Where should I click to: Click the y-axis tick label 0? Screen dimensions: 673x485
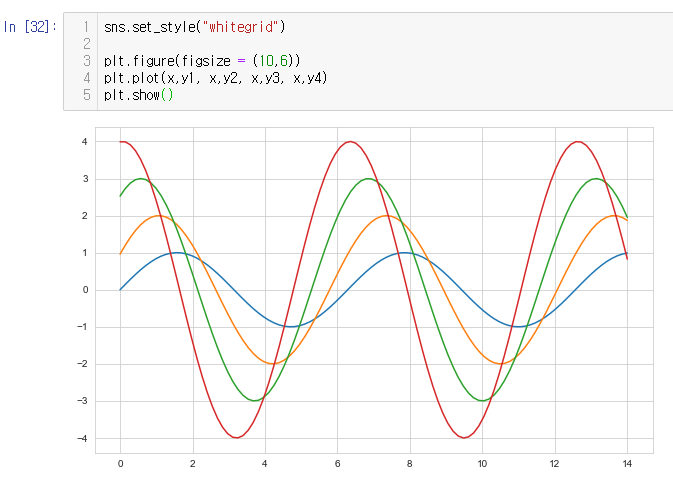[85, 290]
